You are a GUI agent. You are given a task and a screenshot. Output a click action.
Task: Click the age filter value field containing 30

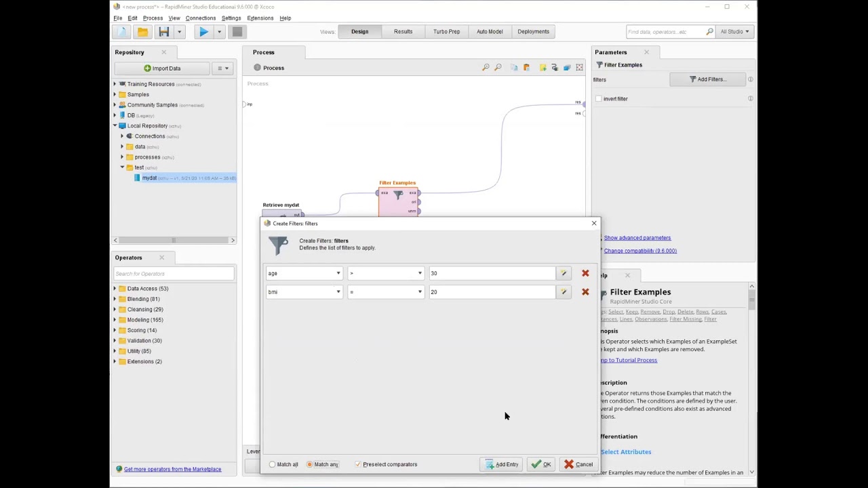492,273
